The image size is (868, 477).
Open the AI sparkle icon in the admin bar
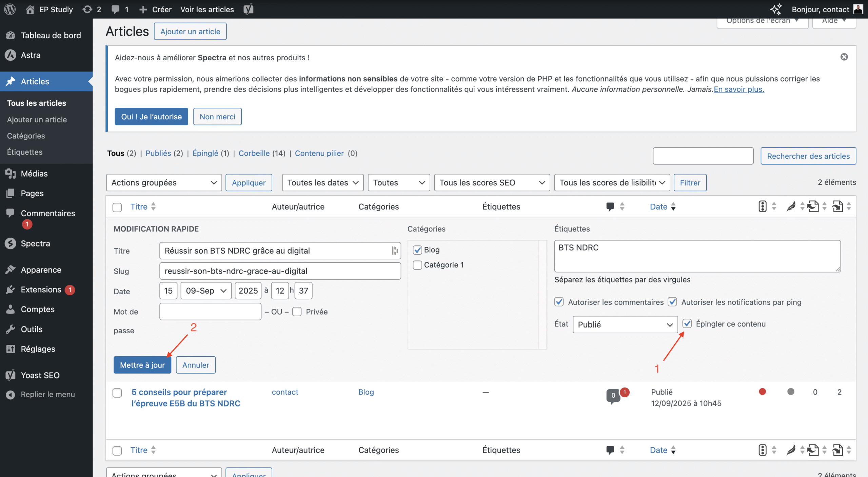(776, 9)
